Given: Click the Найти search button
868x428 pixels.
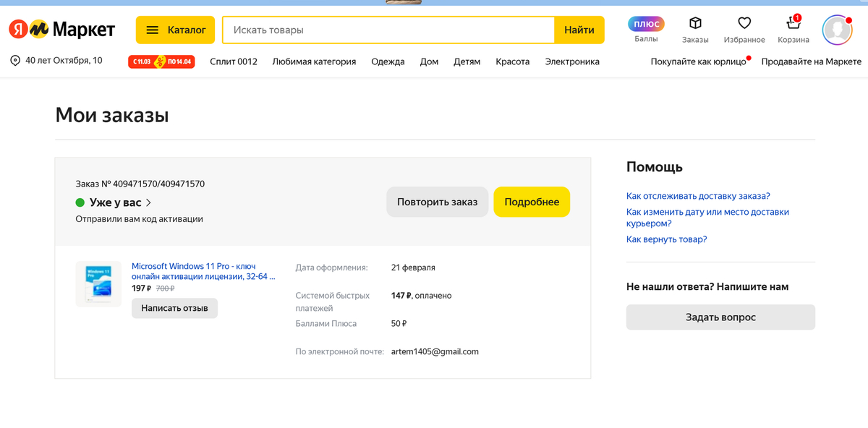Looking at the screenshot, I should pyautogui.click(x=579, y=30).
